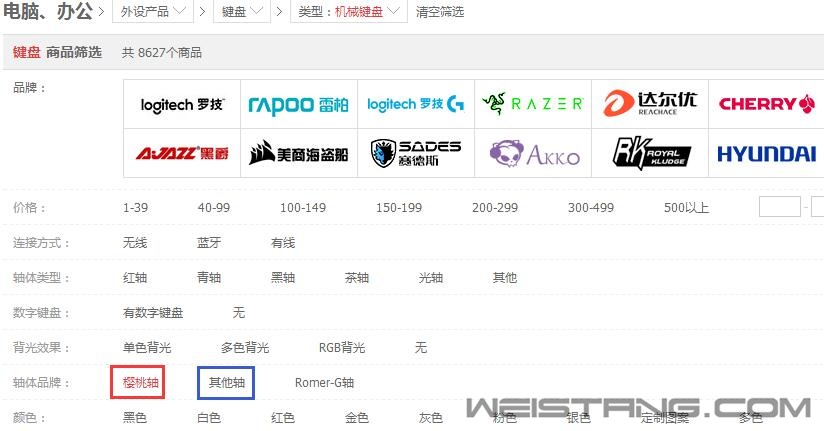Filter by 青轴 switch type
Image resolution: width=824 pixels, height=431 pixels.
click(x=209, y=278)
